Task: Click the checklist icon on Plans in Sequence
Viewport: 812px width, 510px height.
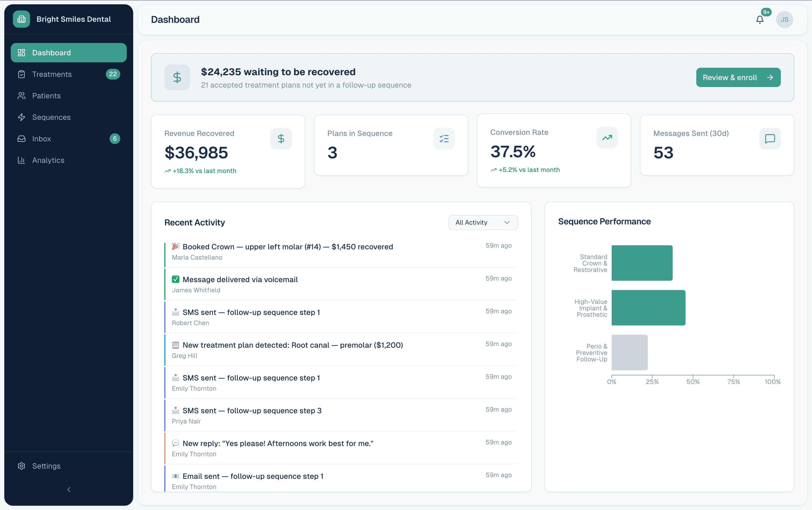Action: (444, 138)
